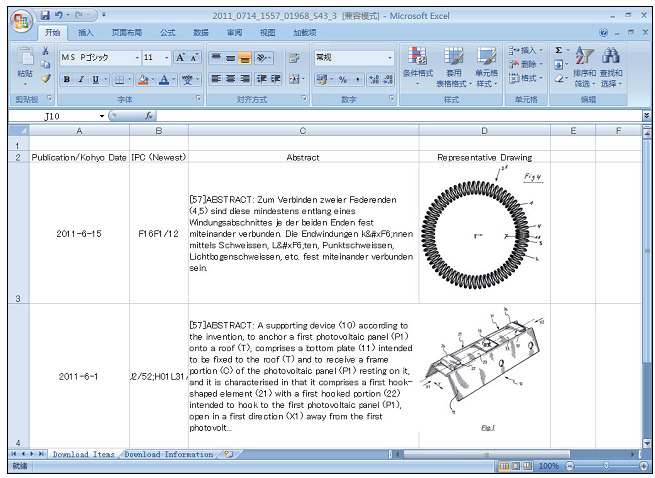Toggle middle vertical alignment

[230, 58]
